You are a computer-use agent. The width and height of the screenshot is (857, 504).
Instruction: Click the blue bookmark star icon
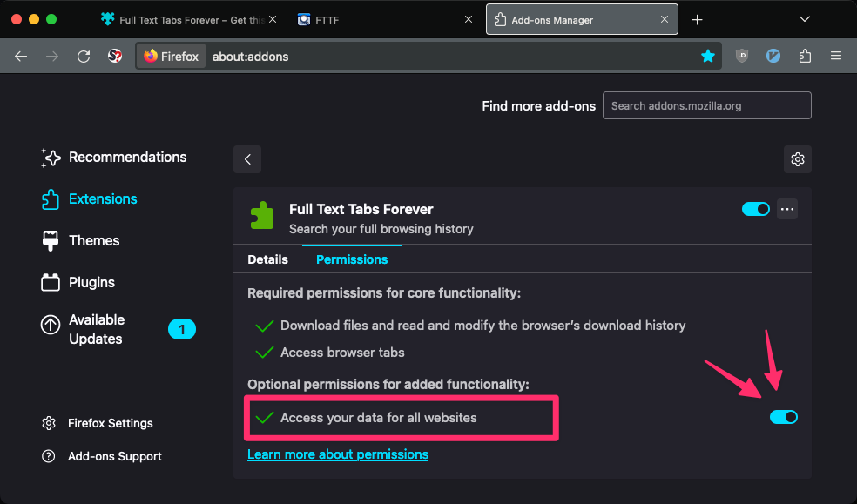[708, 56]
